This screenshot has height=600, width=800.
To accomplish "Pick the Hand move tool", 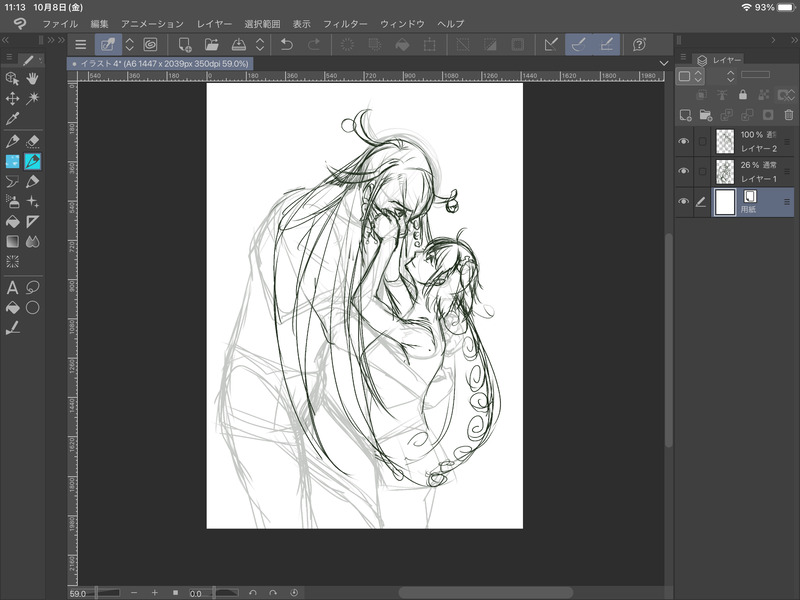I will 33,78.
